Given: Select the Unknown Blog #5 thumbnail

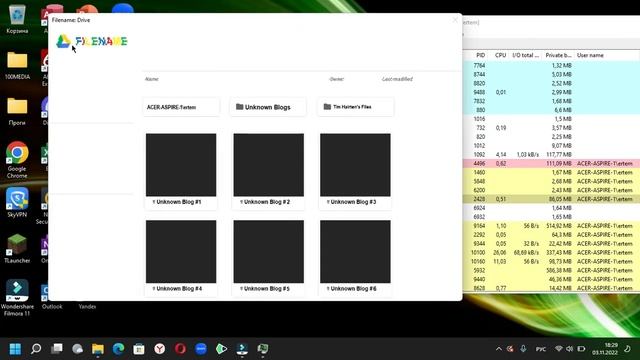Looking at the screenshot, I should coord(269,251).
